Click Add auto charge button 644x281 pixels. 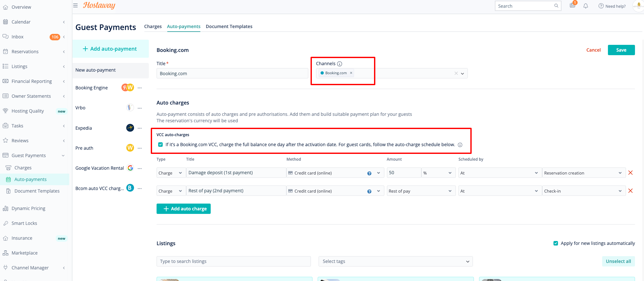[184, 209]
